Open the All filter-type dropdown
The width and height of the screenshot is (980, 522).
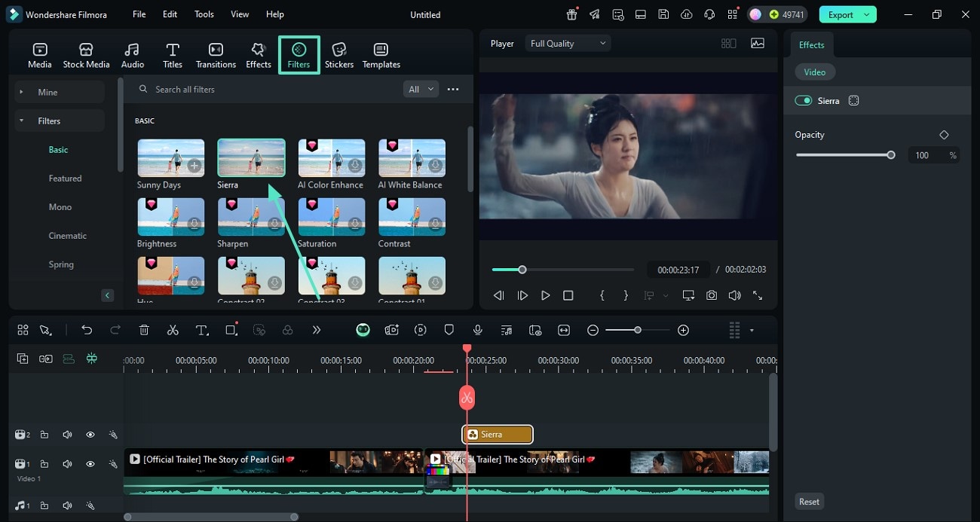tap(421, 89)
